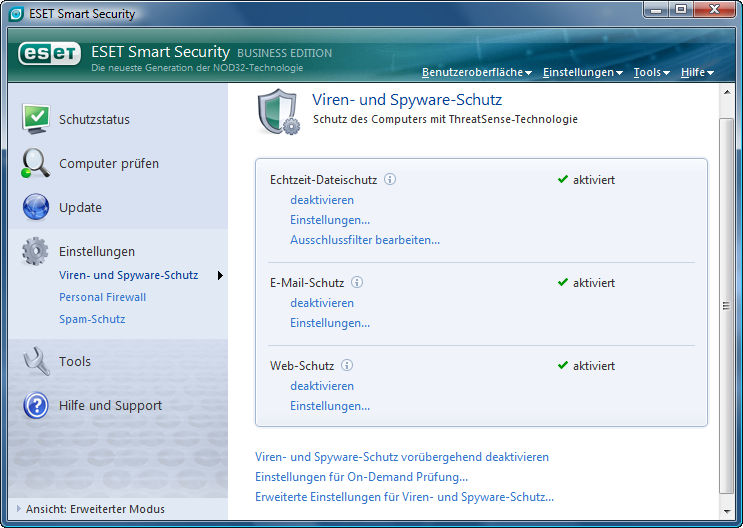Click the E-Mail-Schutz heading text
The height and width of the screenshot is (528, 743).
pyautogui.click(x=307, y=282)
